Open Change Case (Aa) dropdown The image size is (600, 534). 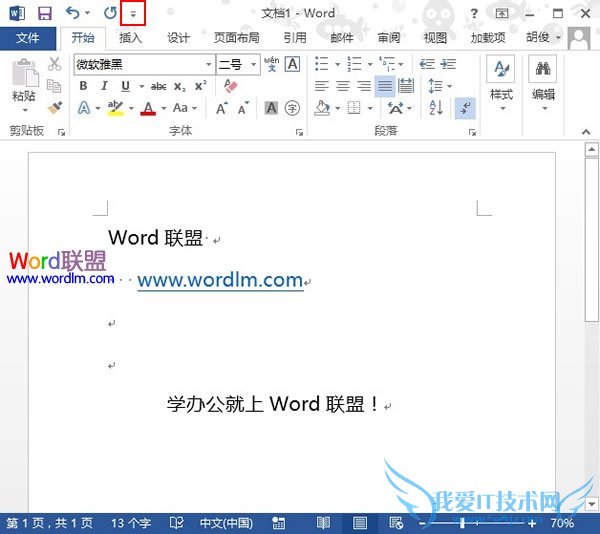click(x=185, y=108)
